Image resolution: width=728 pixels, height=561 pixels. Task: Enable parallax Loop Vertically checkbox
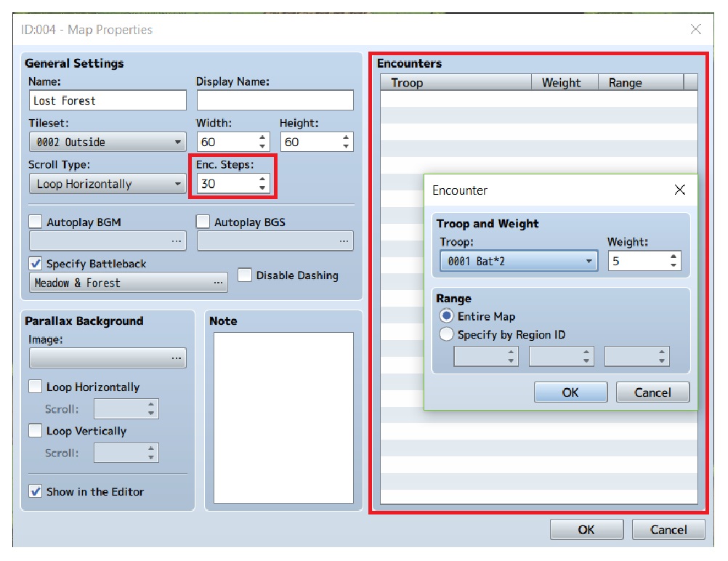pyautogui.click(x=36, y=430)
